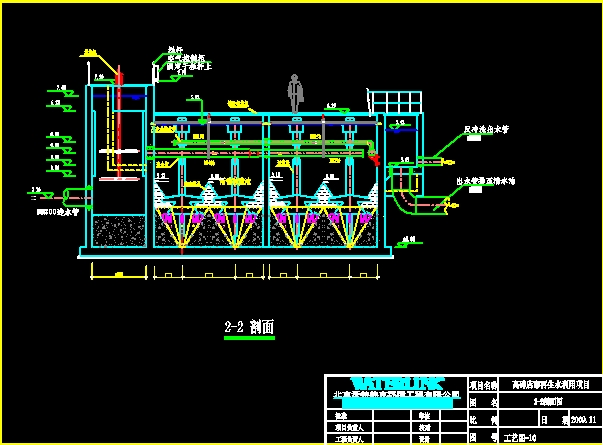Select the "栏杆" label above the control cabinet
Image resolution: width=603 pixels, height=445 pixels.
(x=175, y=50)
